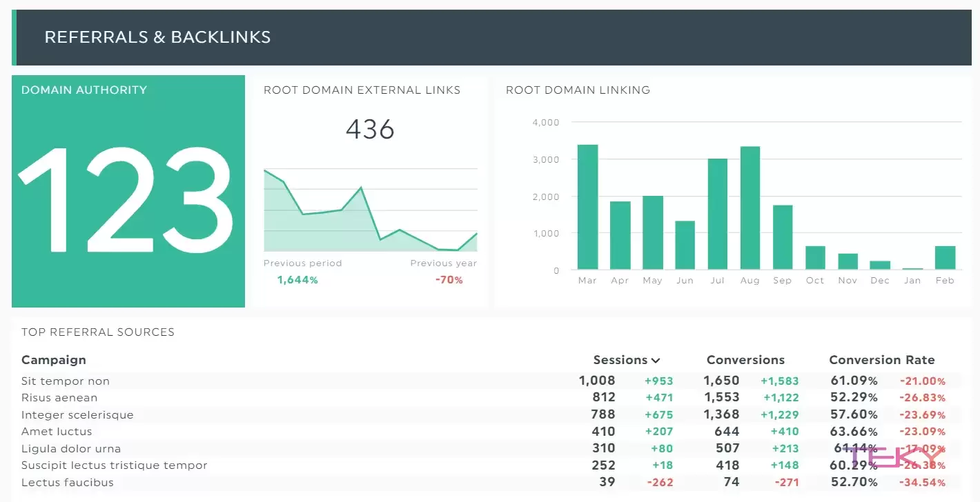This screenshot has height=502, width=980.
Task: Click the Referrals & Backlinks header title
Action: (x=157, y=37)
